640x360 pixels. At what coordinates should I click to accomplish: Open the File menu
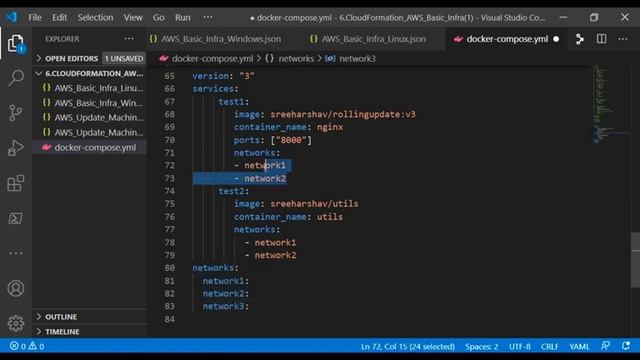tap(35, 17)
